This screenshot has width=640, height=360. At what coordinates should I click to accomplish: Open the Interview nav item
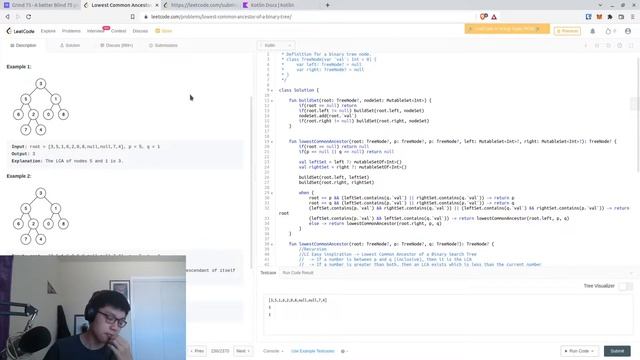pos(95,31)
